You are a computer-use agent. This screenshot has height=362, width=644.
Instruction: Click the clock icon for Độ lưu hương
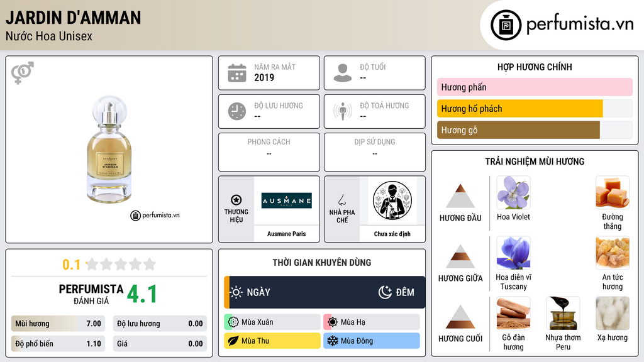[x=237, y=111]
